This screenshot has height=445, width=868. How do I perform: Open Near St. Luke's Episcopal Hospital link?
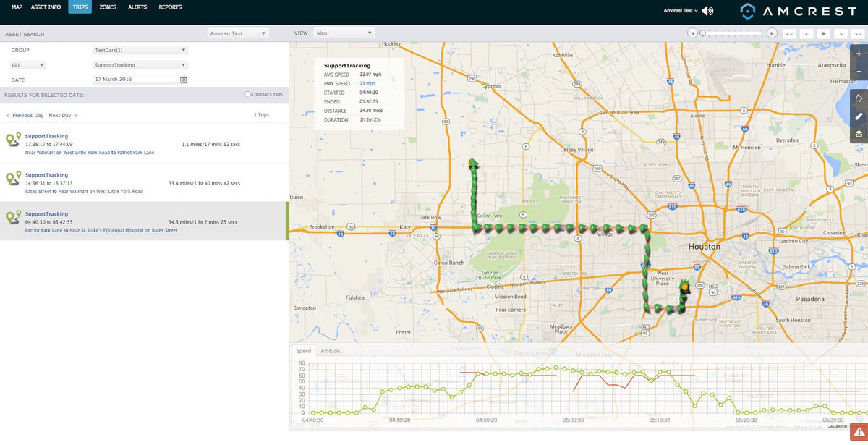(124, 231)
